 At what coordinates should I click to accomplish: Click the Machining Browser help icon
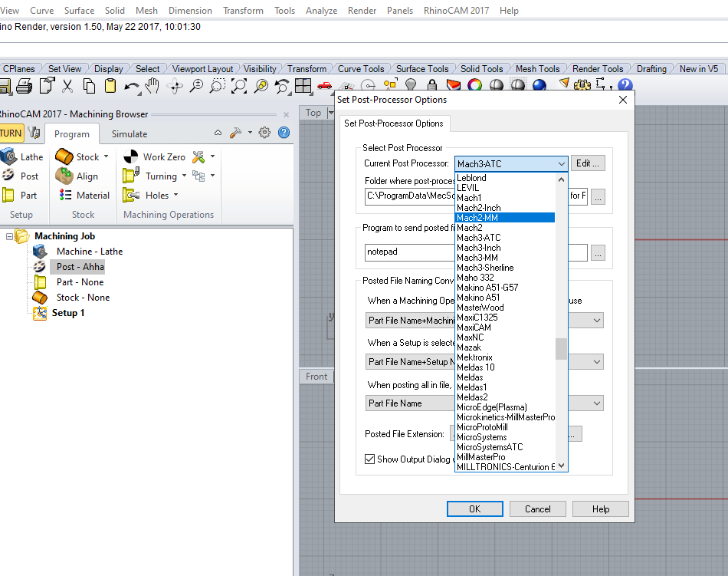click(x=284, y=133)
